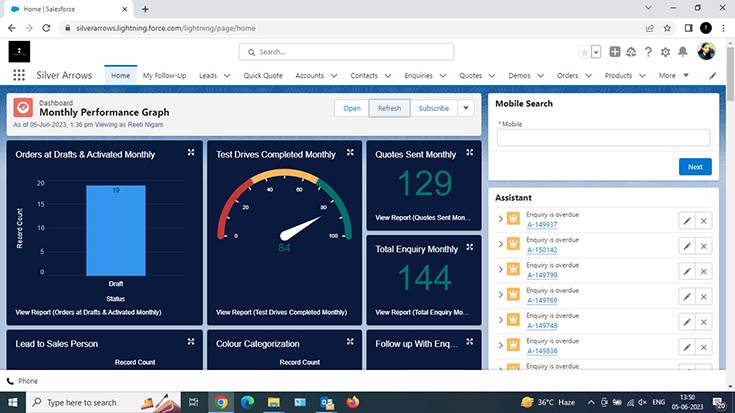Viewport: 735px width, 413px height.
Task: Subscribe to the dashboard
Action: pyautogui.click(x=434, y=108)
